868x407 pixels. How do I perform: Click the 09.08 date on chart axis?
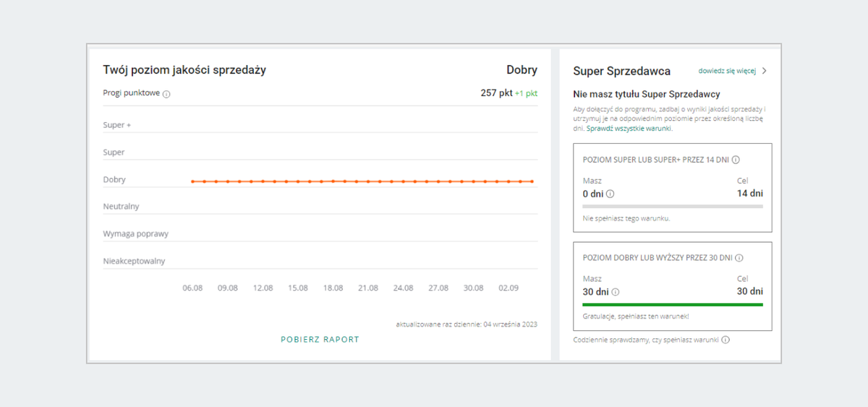(228, 288)
